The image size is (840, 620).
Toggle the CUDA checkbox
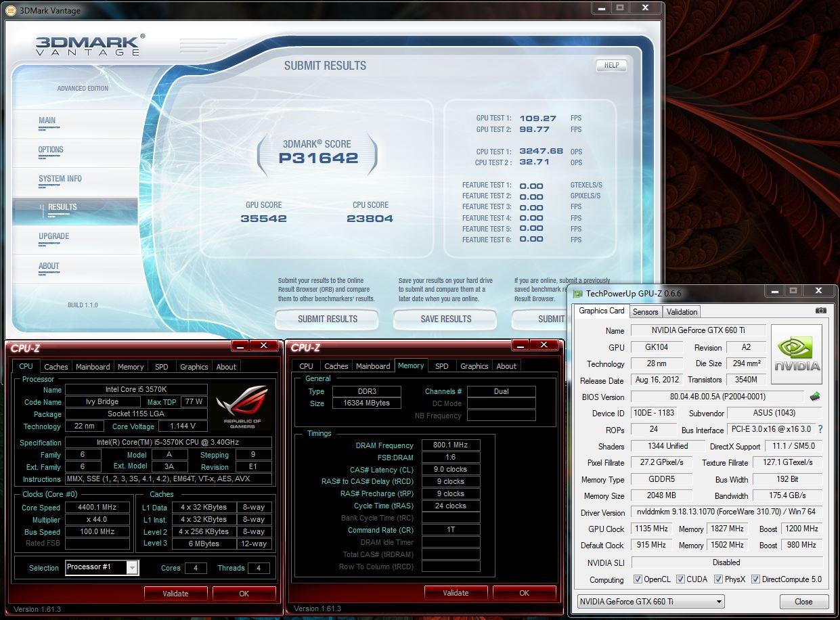pos(680,579)
